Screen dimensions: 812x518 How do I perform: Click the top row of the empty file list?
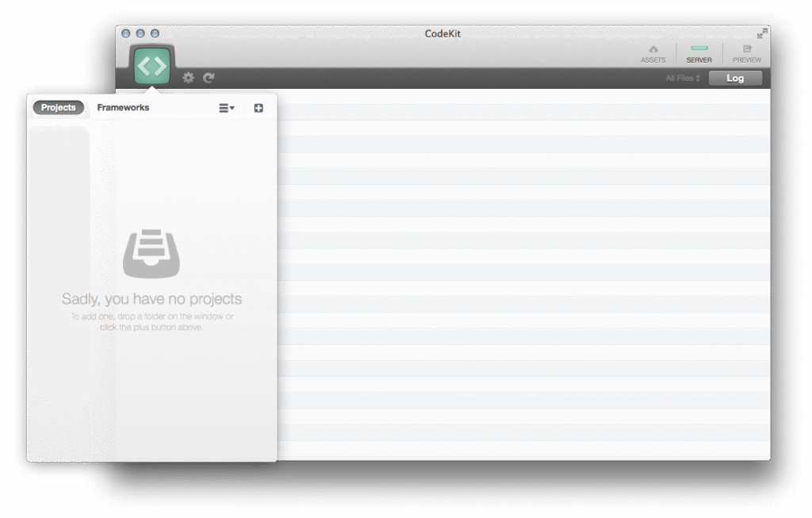523,97
